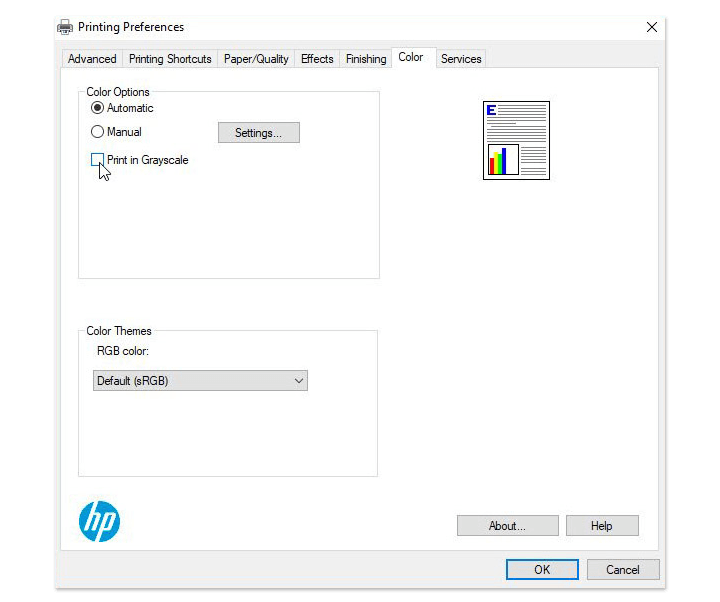Select the Manual color option
Screen dimensions: 720x602
(98, 132)
